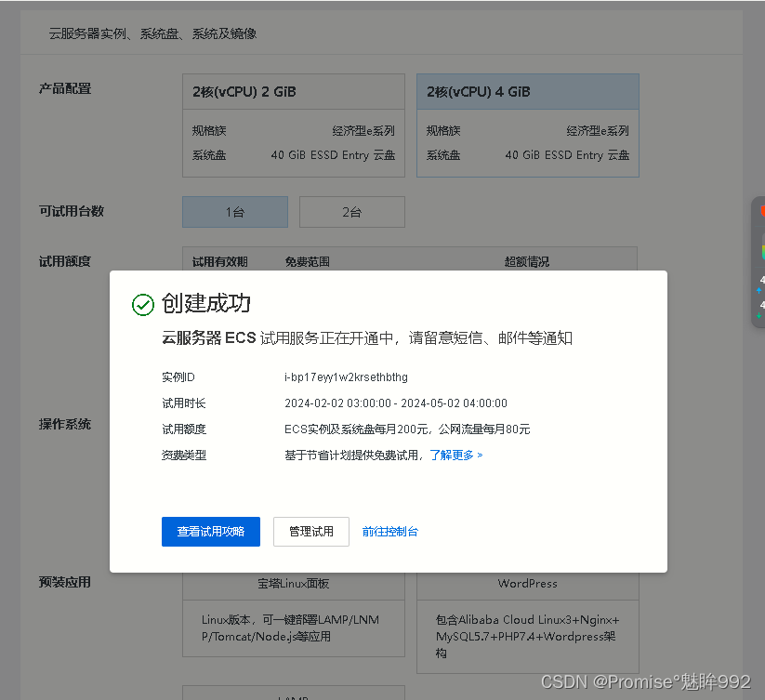The width and height of the screenshot is (765, 700).
Task: Select the WordPress preinstalled app card
Action: 528,623
